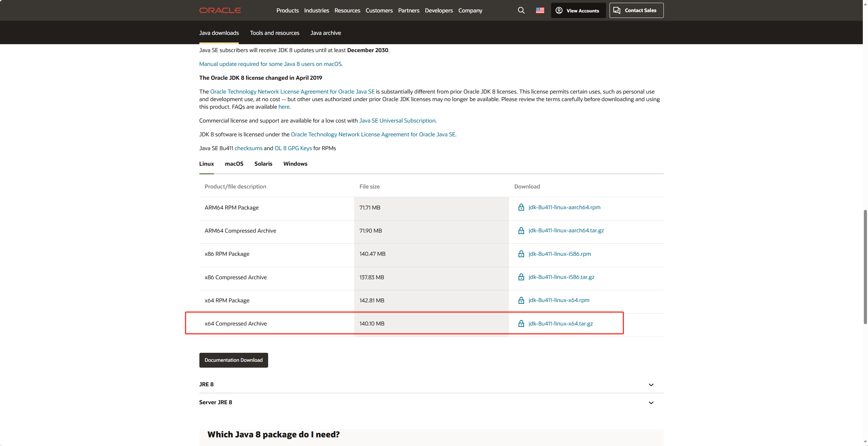The height and width of the screenshot is (446, 868).
Task: Click the user icon in View Accounts
Action: pos(559,10)
